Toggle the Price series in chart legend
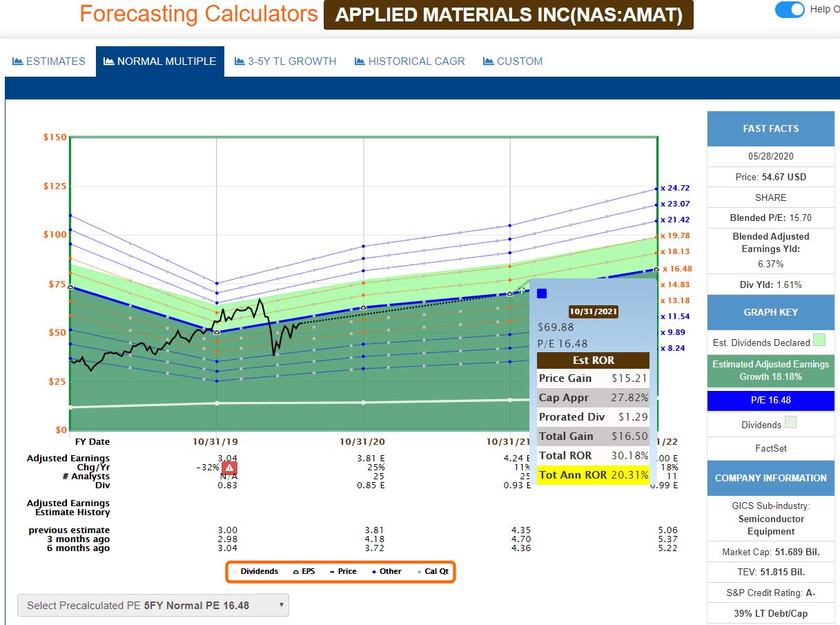The image size is (840, 625). 343,572
